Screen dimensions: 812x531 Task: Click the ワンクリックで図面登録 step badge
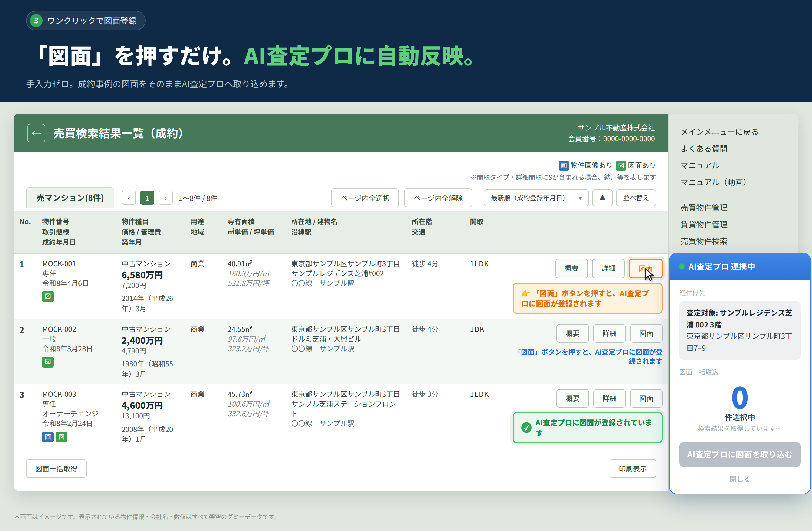[x=86, y=21]
